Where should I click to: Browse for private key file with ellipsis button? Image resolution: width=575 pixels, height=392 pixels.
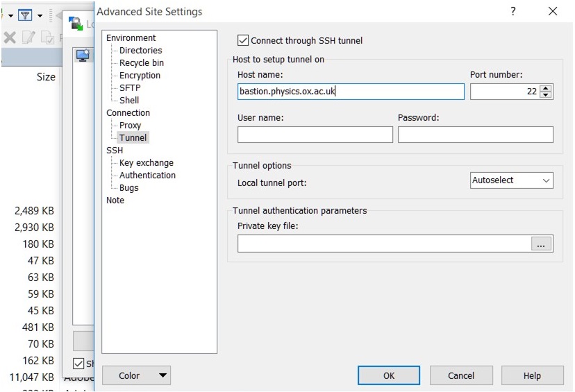tap(542, 244)
